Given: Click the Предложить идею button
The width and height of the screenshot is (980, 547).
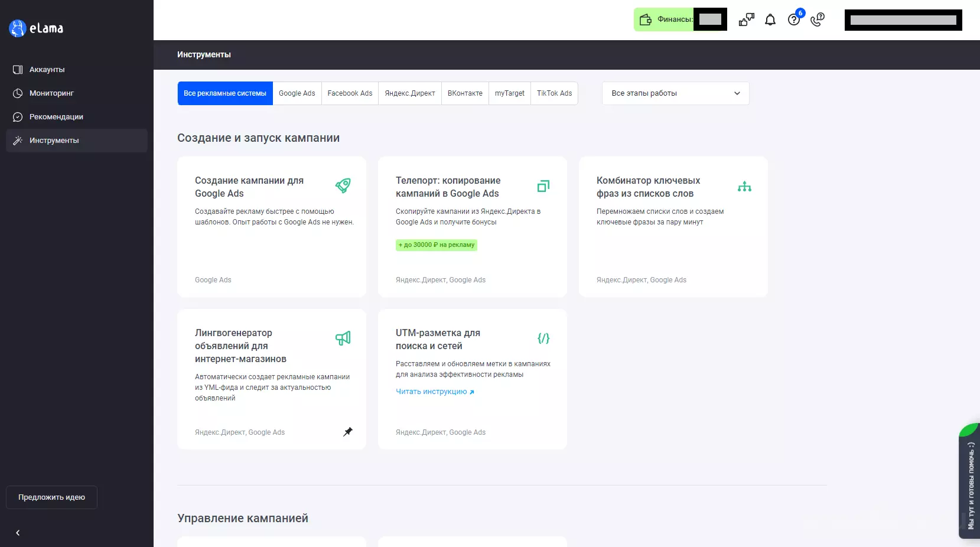Looking at the screenshot, I should coord(51,497).
